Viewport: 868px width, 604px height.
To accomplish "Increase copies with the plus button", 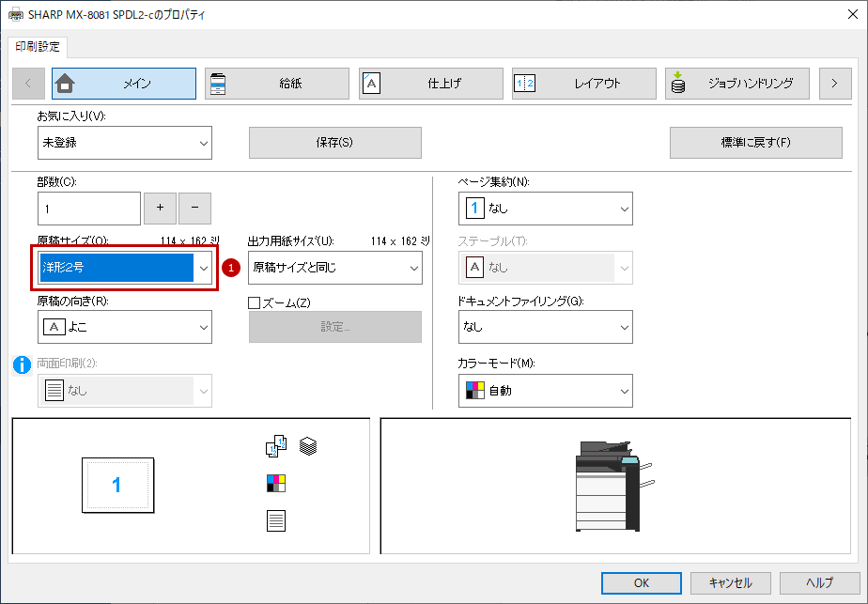I will click(160, 209).
